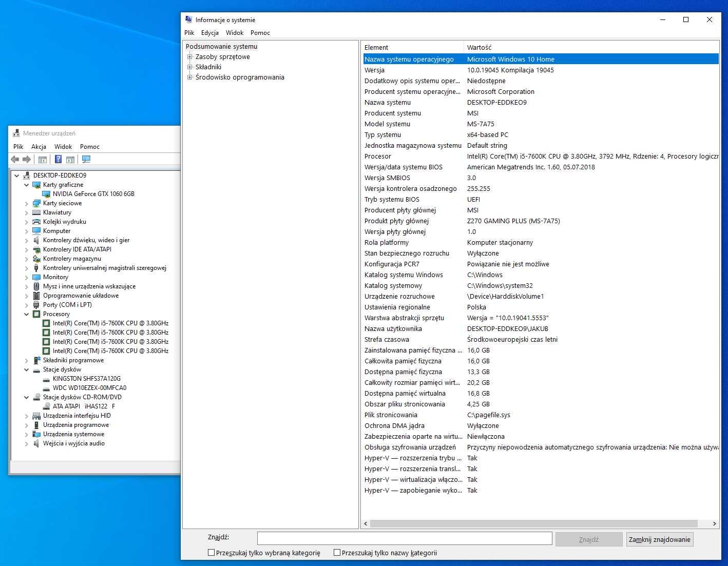Open the Plik menu in System Information
The width and height of the screenshot is (728, 566).
(x=189, y=33)
